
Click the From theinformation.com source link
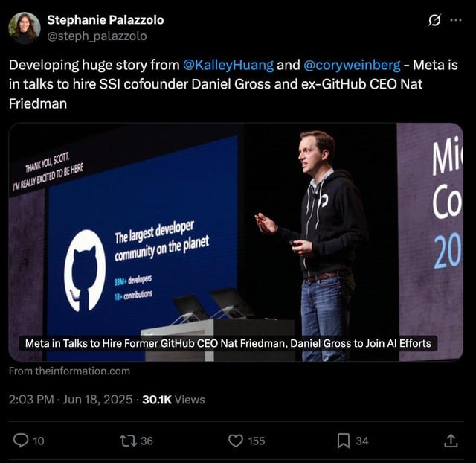pos(69,371)
